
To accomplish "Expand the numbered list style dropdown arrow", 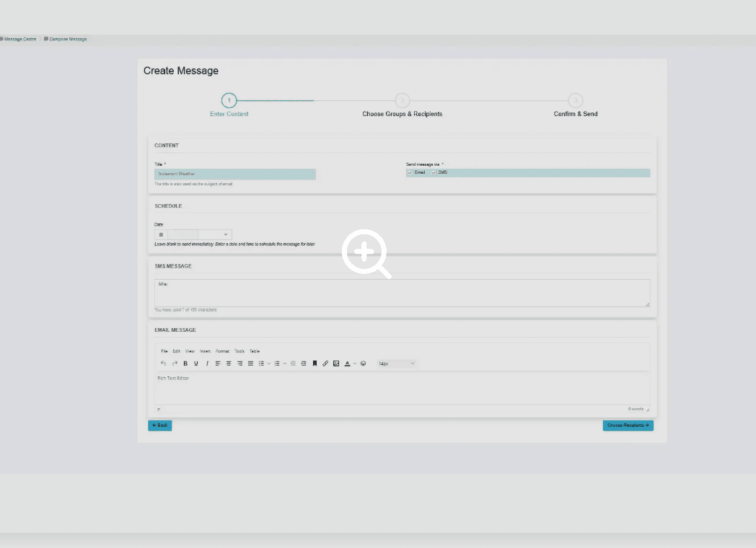I will pos(284,363).
